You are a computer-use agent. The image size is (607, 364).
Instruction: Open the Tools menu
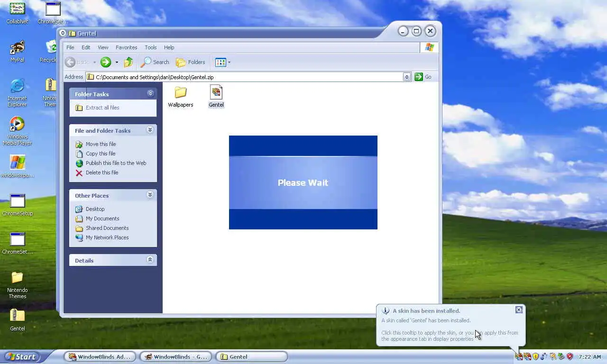[151, 47]
